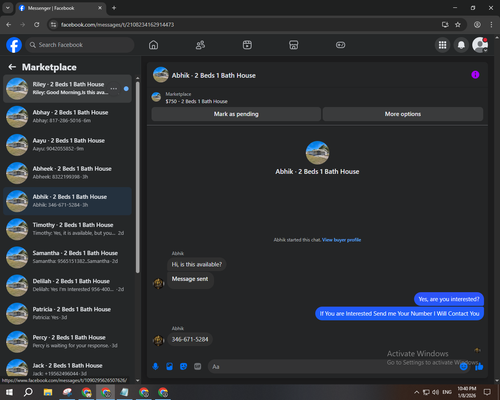Open the Chrome three-dot menu

(491, 25)
